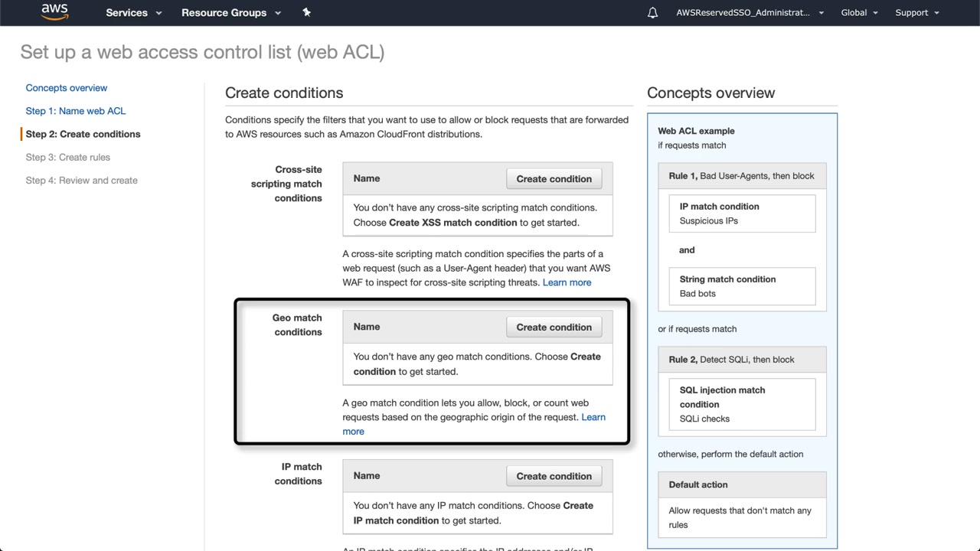Screen dimensions: 980x551
Task: Select Step 2: Create conditions
Action: click(x=83, y=134)
